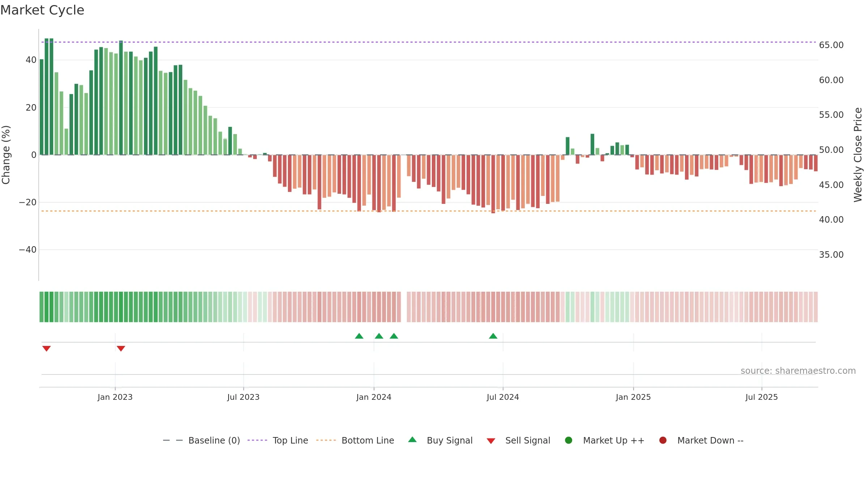Select the third buy signal marker in early 2024

pyautogui.click(x=394, y=336)
